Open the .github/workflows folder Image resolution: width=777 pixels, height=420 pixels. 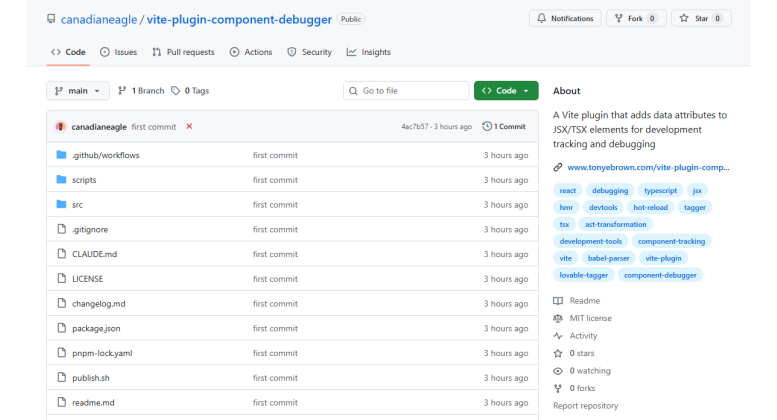pos(106,155)
